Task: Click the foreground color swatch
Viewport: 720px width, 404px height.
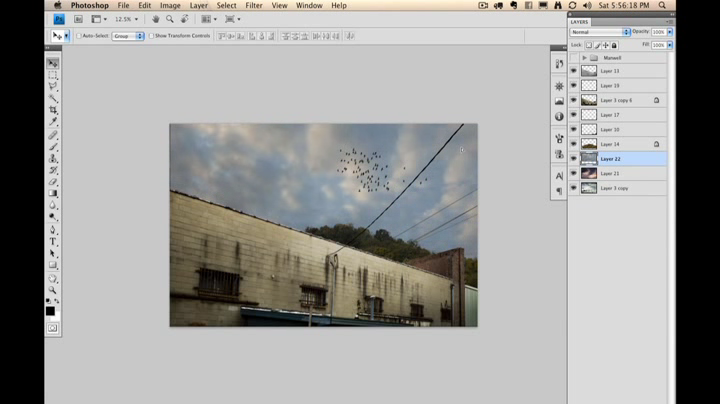Action: click(50, 311)
